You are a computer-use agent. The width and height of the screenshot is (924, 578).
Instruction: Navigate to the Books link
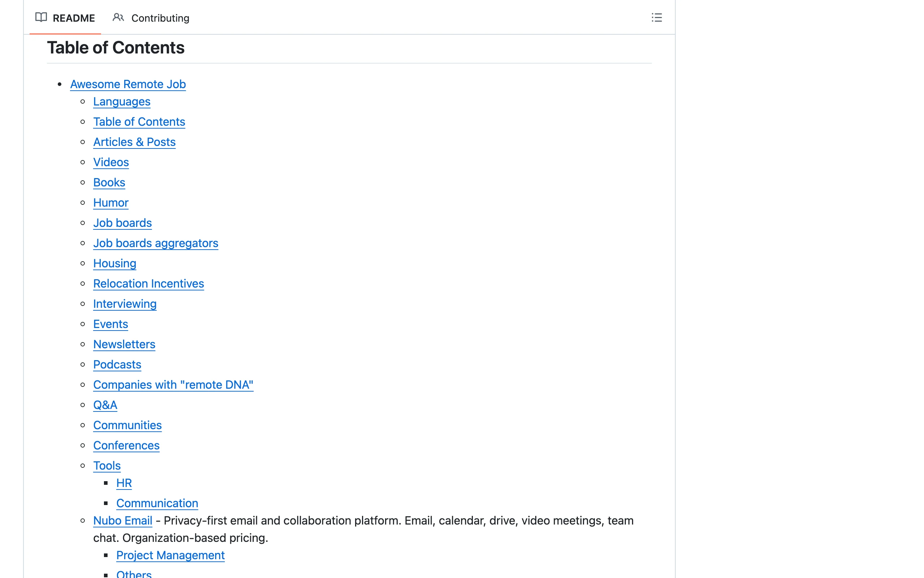tap(109, 183)
